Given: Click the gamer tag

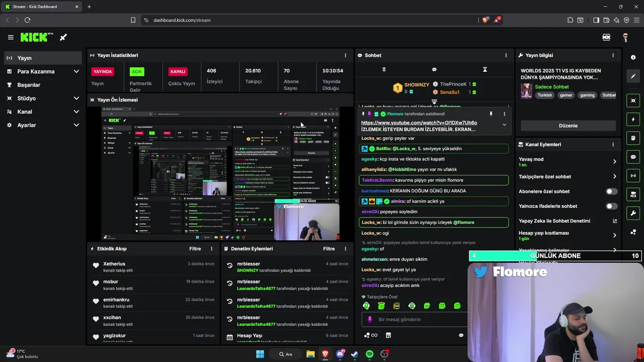Looking at the screenshot, I should tap(566, 95).
